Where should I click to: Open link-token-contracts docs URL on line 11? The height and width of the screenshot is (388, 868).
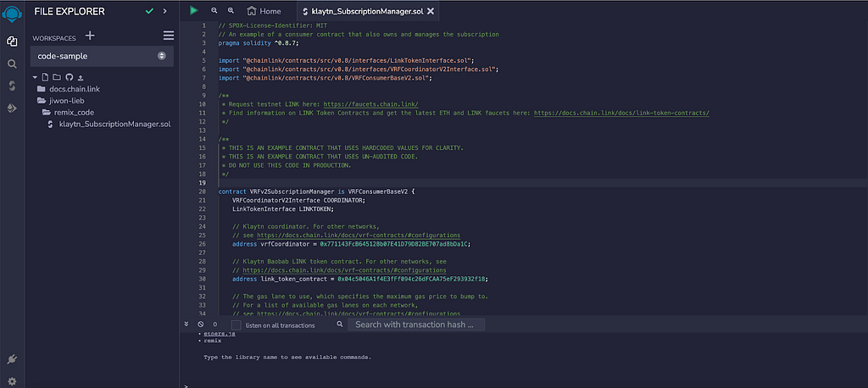621,113
